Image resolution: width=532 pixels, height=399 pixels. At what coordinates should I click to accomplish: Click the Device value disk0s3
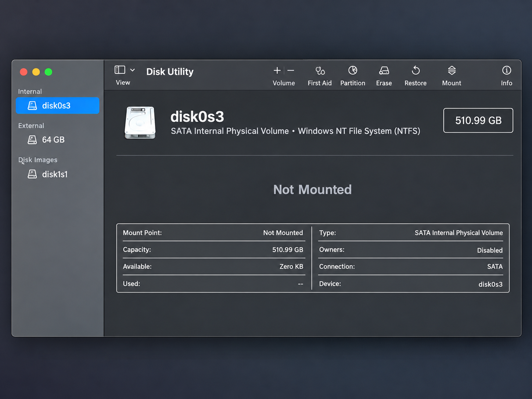coord(490,284)
